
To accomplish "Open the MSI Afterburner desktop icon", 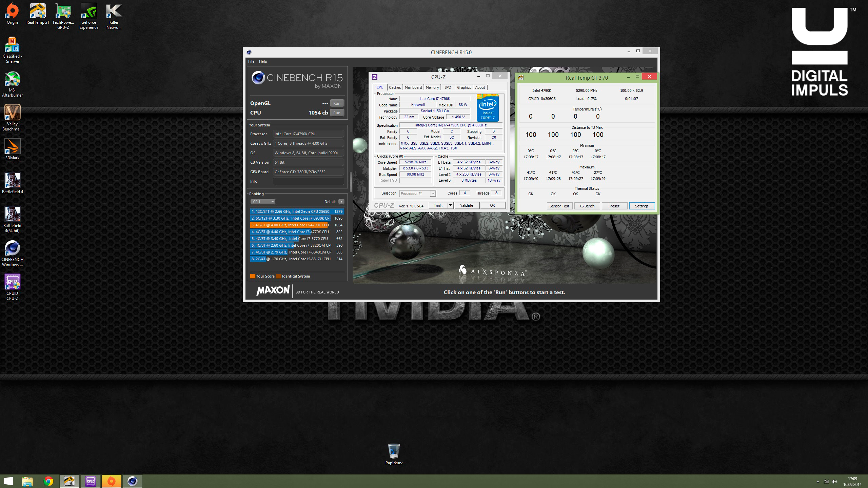I will click(x=12, y=84).
